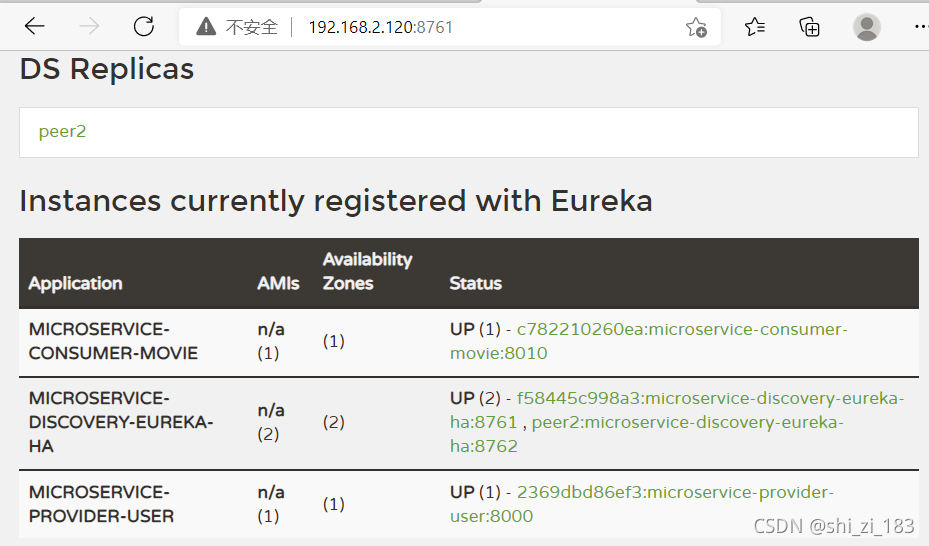Click the Status column header
The height and width of the screenshot is (546, 929).
475,283
